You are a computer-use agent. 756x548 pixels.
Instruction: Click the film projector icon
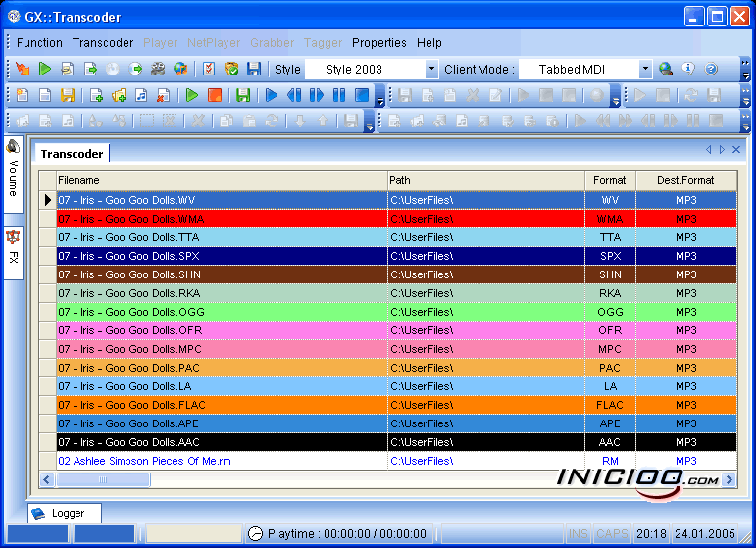158,69
